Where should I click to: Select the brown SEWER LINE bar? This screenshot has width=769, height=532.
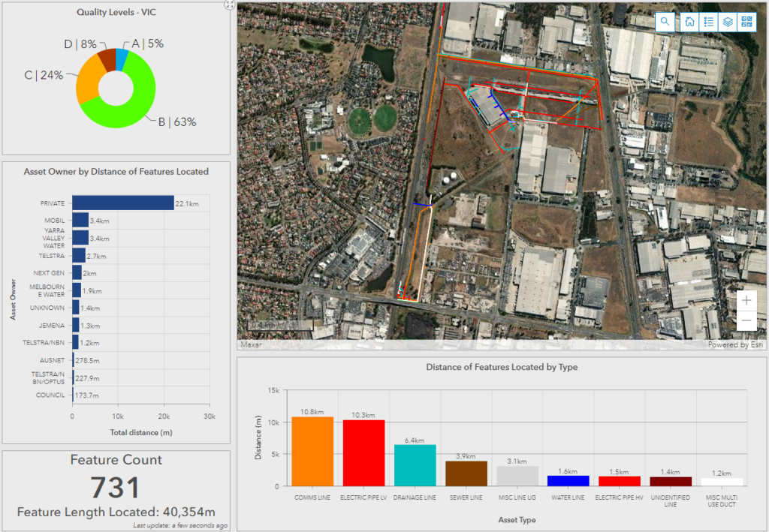coord(466,473)
